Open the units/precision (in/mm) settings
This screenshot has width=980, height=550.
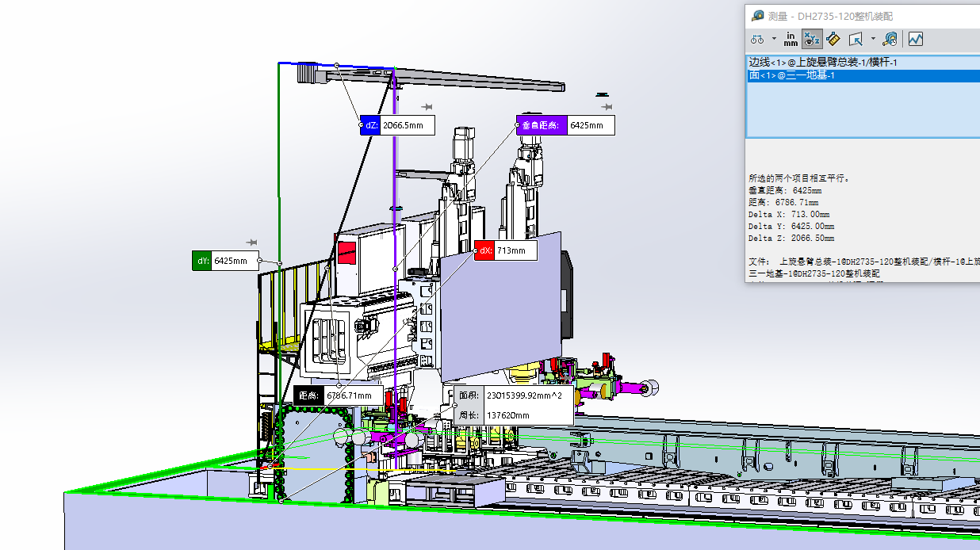(791, 39)
